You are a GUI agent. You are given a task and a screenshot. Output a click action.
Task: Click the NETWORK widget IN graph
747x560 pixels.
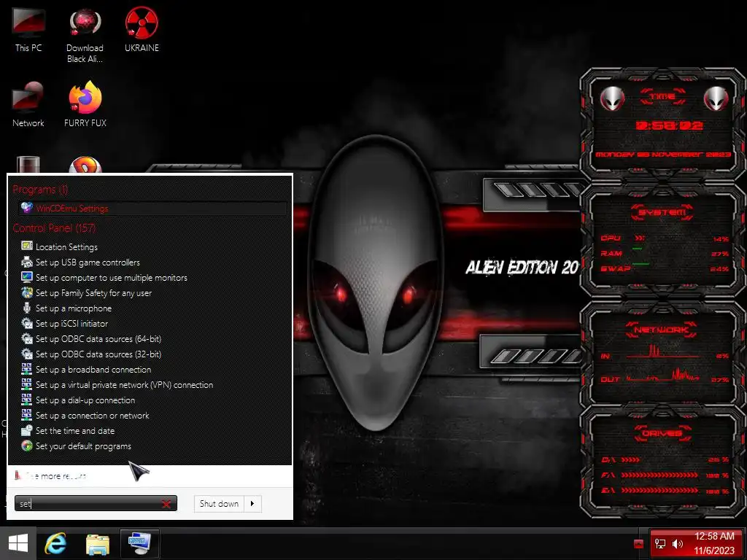[x=663, y=352]
